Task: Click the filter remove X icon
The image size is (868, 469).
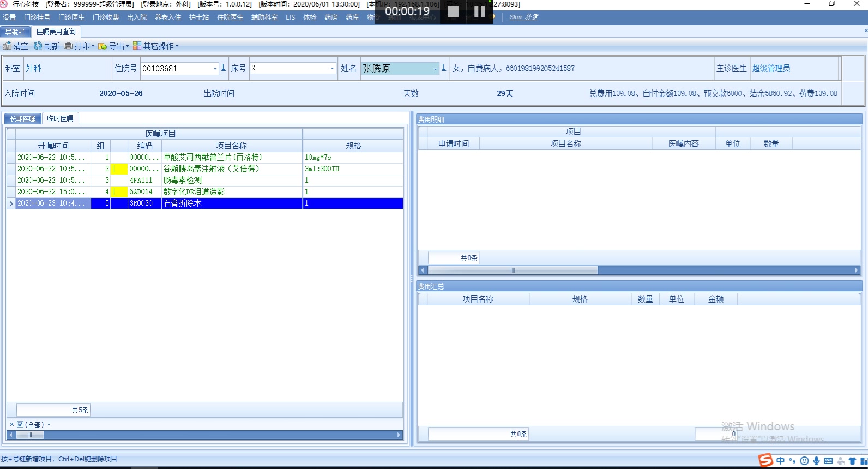Action: click(11, 424)
